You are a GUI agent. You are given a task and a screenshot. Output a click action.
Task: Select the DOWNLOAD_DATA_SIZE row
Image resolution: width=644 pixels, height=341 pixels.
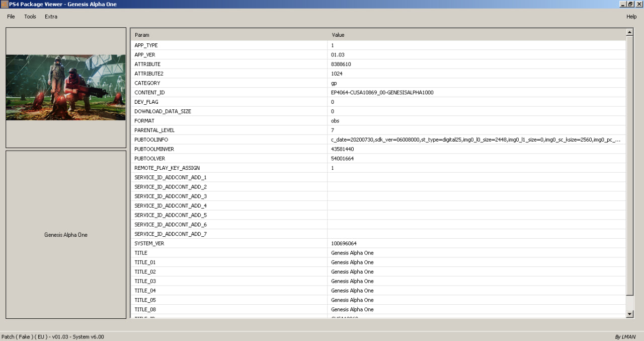click(x=378, y=111)
